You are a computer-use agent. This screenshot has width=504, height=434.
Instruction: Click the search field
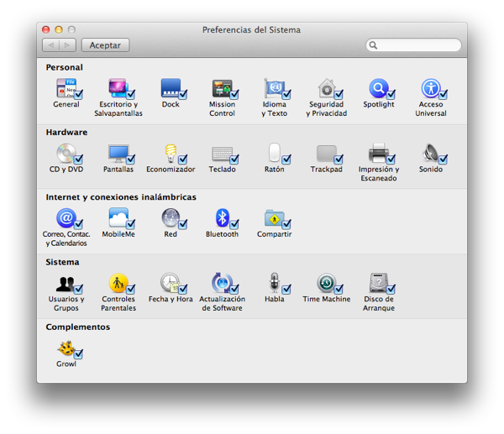413,44
